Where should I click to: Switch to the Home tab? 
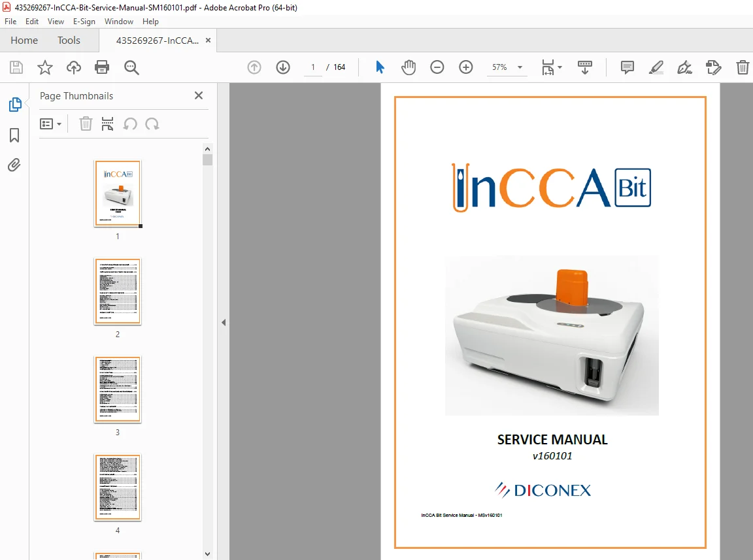24,41
